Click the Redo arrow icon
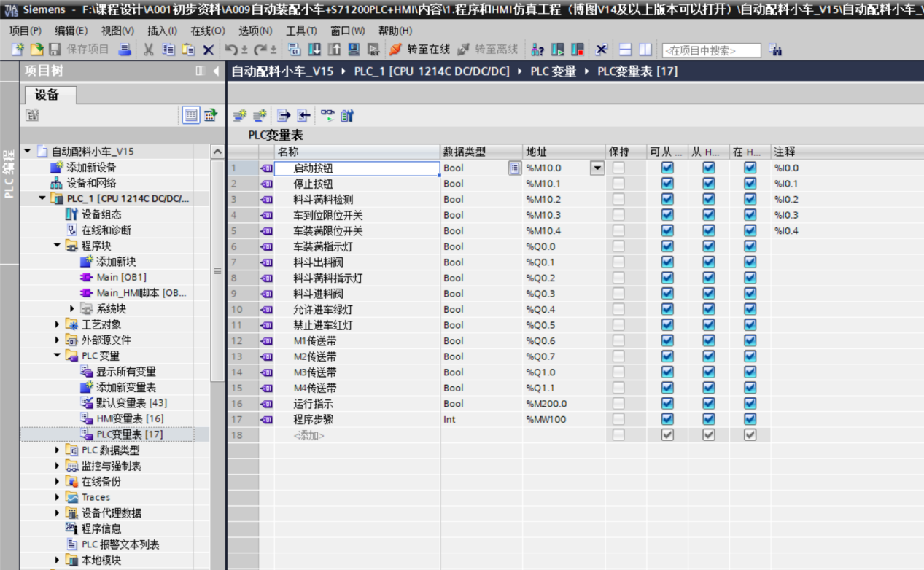924x570 pixels. point(261,50)
